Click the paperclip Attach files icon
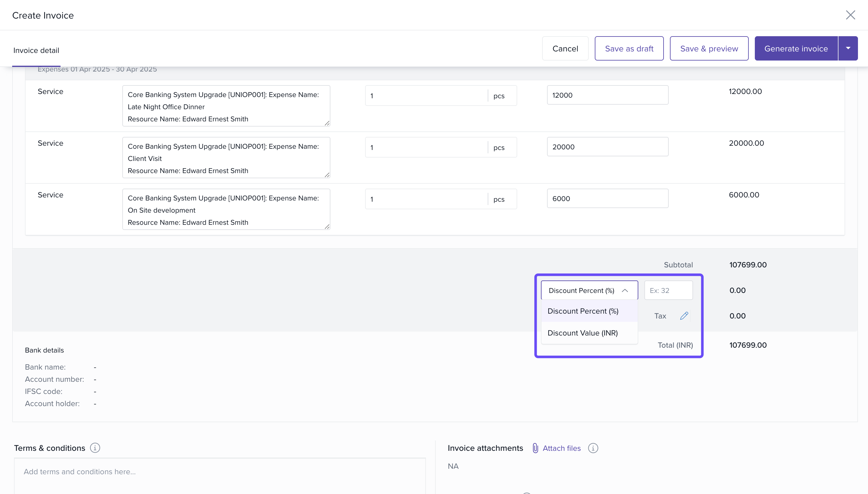Viewport: 868px width, 494px height. point(535,448)
